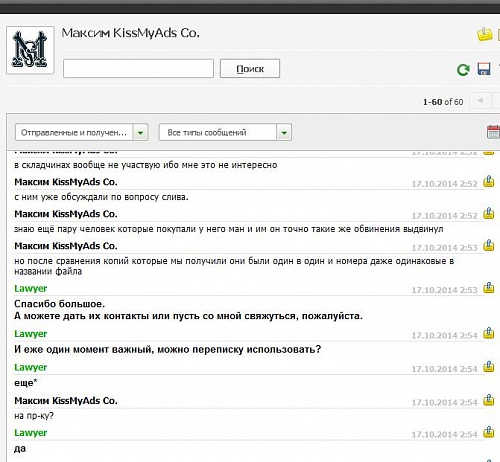Click message 'Спасибо большое.'
This screenshot has height=462, width=500.
pos(60,304)
